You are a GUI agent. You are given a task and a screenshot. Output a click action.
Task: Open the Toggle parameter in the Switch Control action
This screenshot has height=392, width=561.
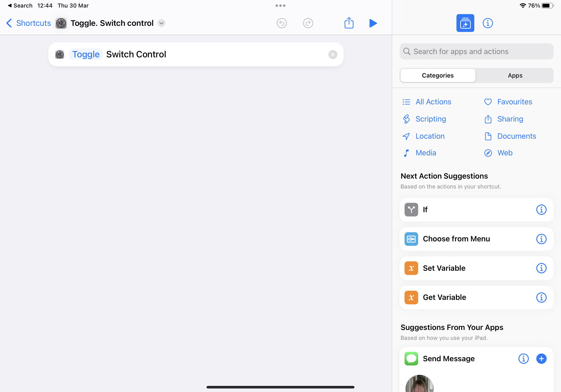pyautogui.click(x=86, y=54)
